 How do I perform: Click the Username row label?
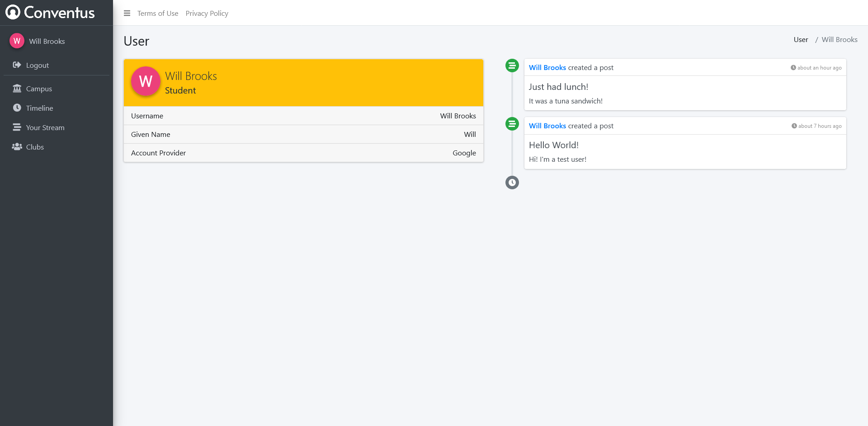[x=147, y=116]
